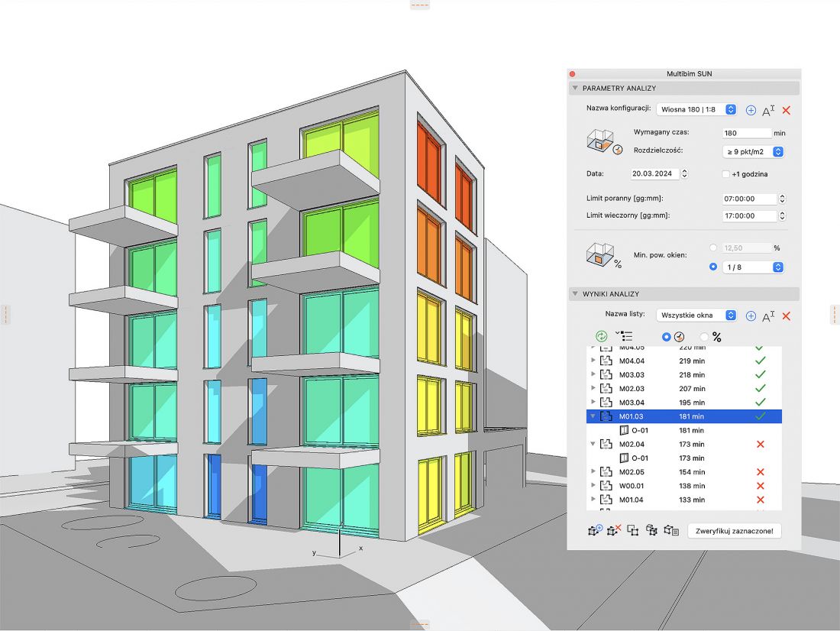Click the Limit poranny stepper arrows
Viewport: 840px width, 631px height.
coord(782,199)
